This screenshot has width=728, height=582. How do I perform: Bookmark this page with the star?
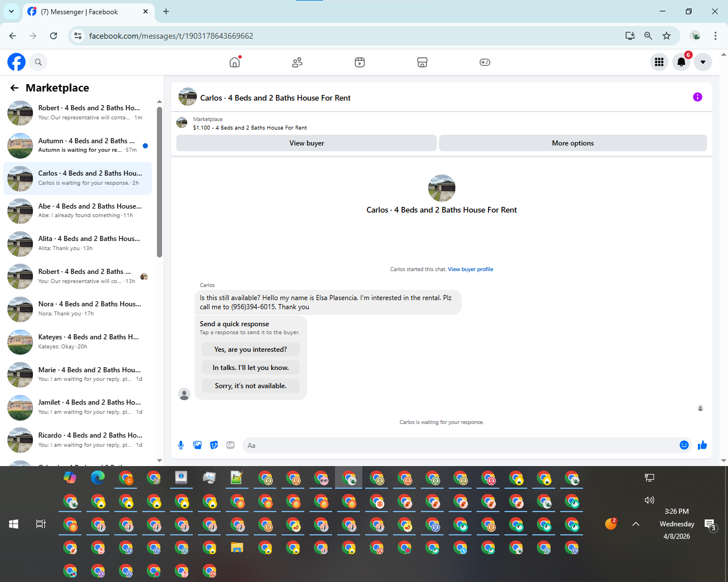(667, 36)
